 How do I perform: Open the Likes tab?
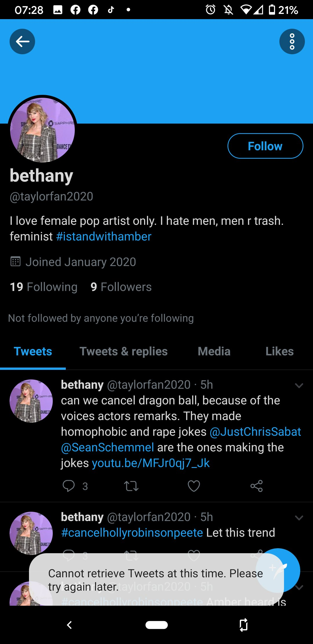279,351
